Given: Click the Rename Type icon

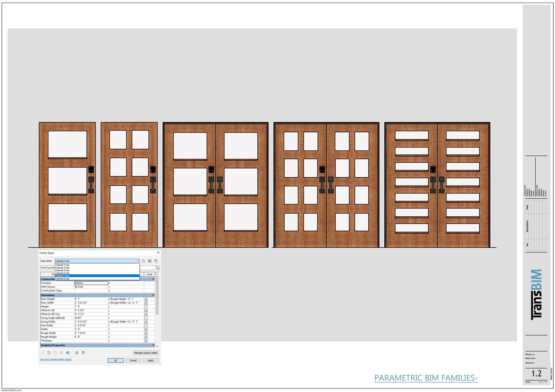Looking at the screenshot, I should (150, 261).
